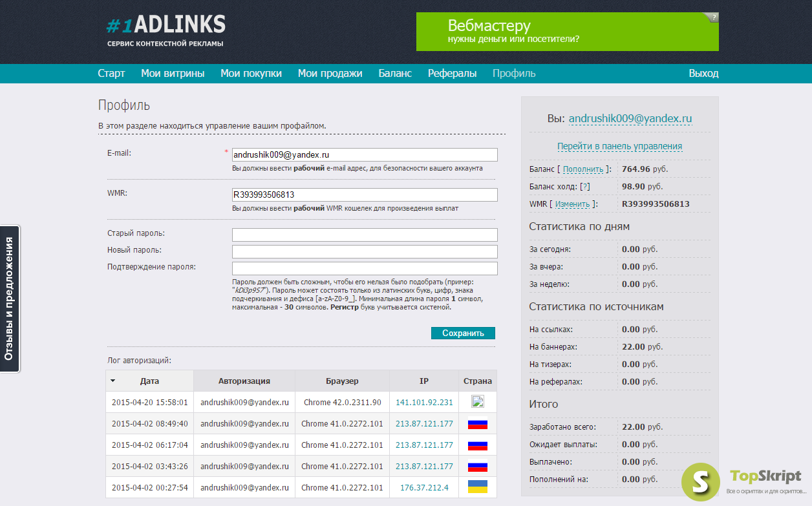This screenshot has height=506, width=812.
Task: Click into the Новый пароль field
Action: tap(365, 251)
